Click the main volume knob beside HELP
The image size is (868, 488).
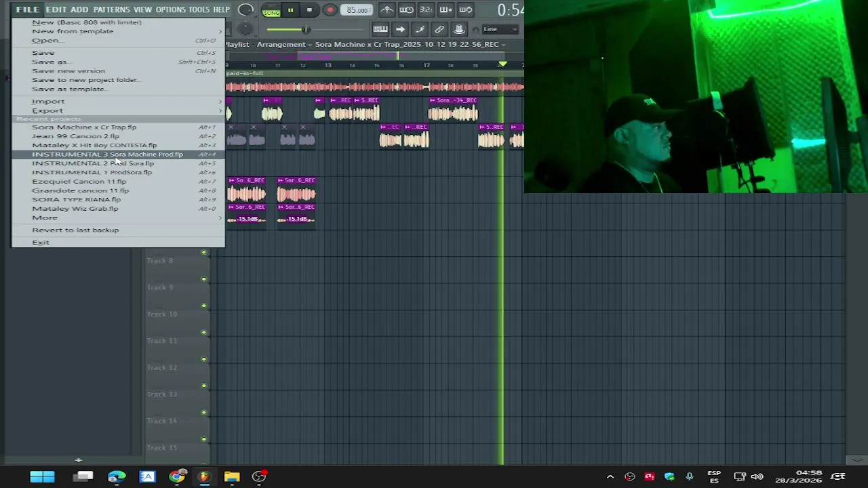(x=246, y=10)
